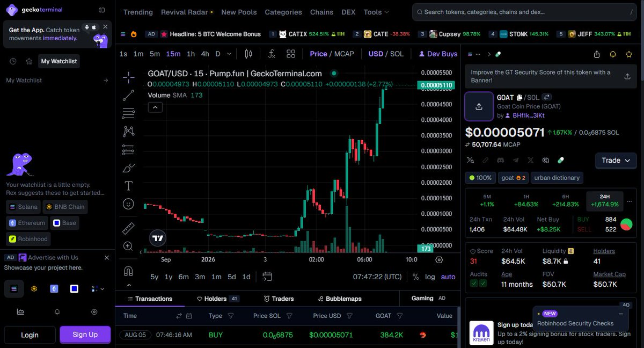Toggle Dev Buys markers on chart
This screenshot has height=348, width=644.
click(x=438, y=54)
